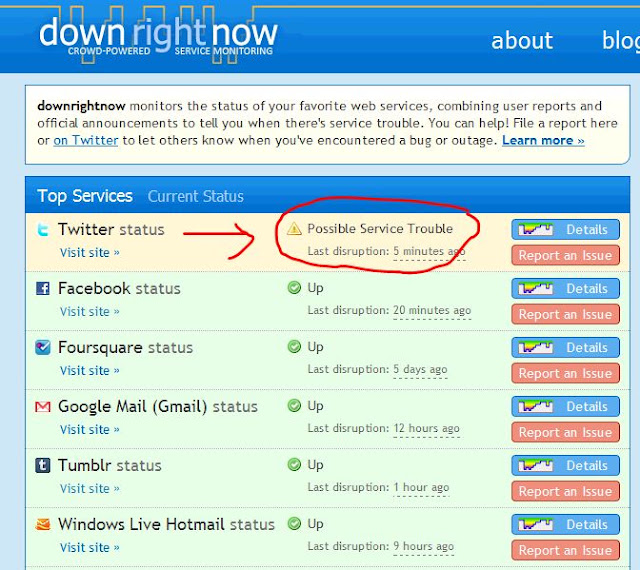Visit site link under Twitter status
This screenshot has height=570, width=640.
[x=90, y=253]
